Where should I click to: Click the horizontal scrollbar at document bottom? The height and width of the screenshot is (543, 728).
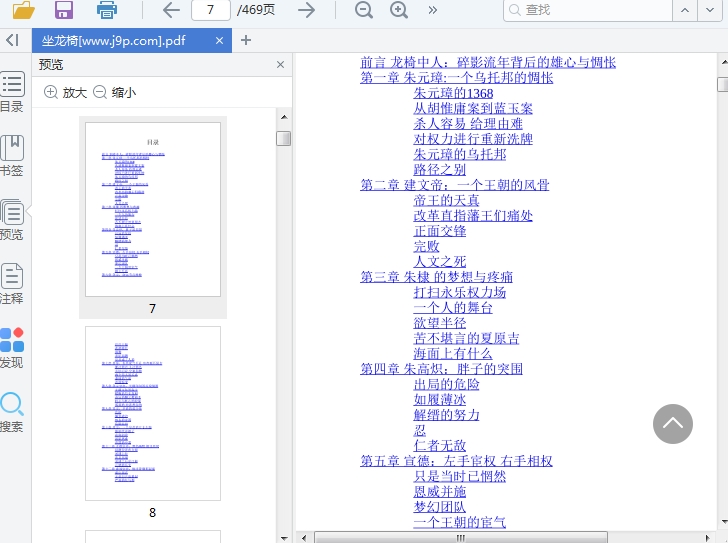(461, 538)
